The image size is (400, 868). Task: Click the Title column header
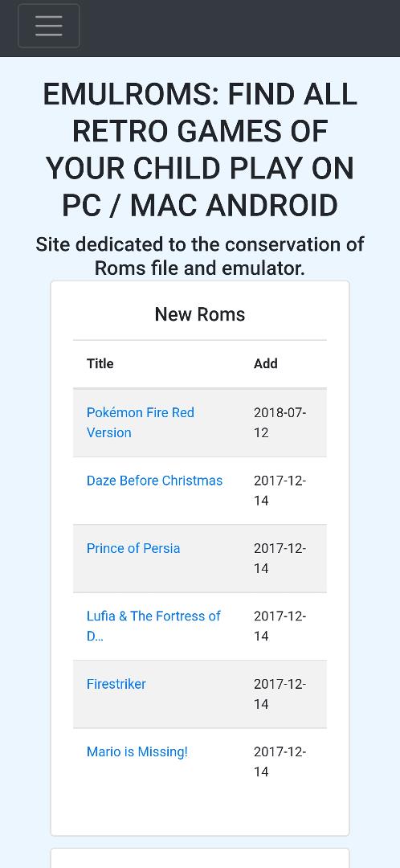(100, 364)
